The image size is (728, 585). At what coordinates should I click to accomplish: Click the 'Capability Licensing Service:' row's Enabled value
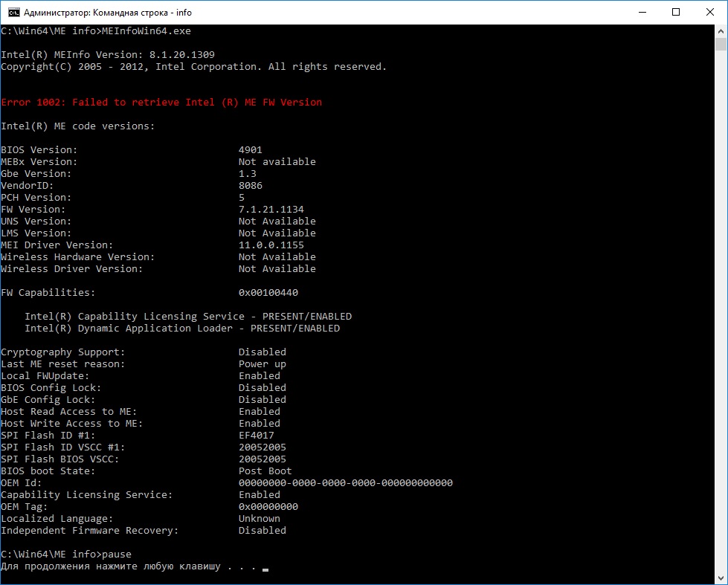tap(260, 495)
